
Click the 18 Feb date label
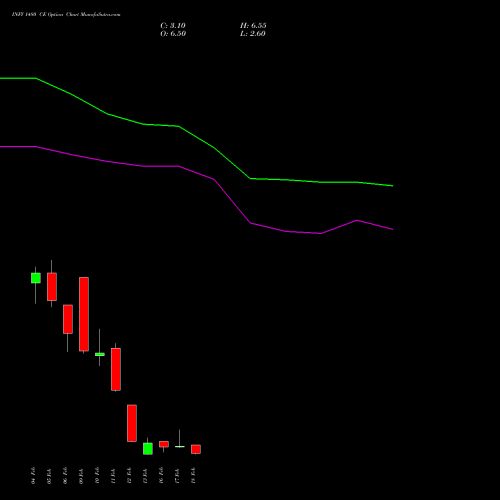[193, 476]
